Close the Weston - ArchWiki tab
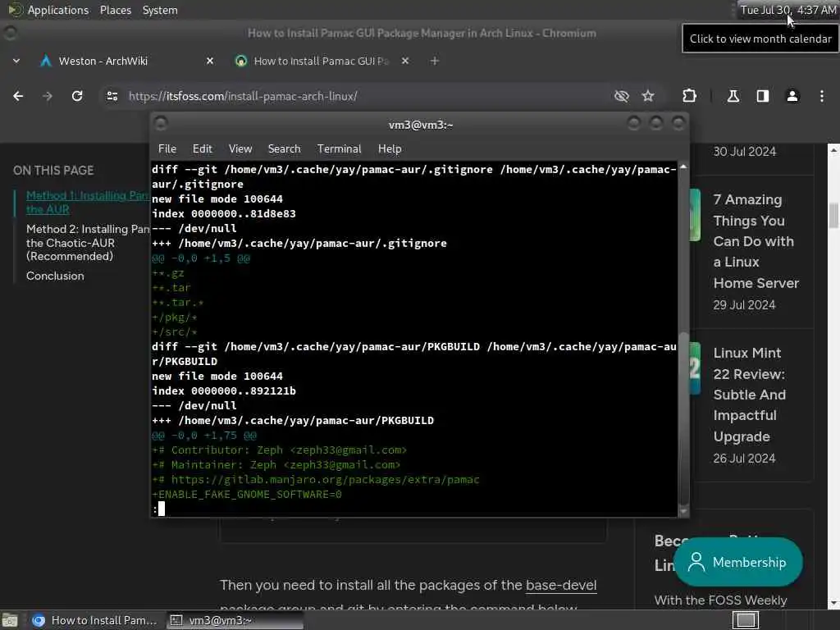This screenshot has height=630, width=840. point(210,61)
